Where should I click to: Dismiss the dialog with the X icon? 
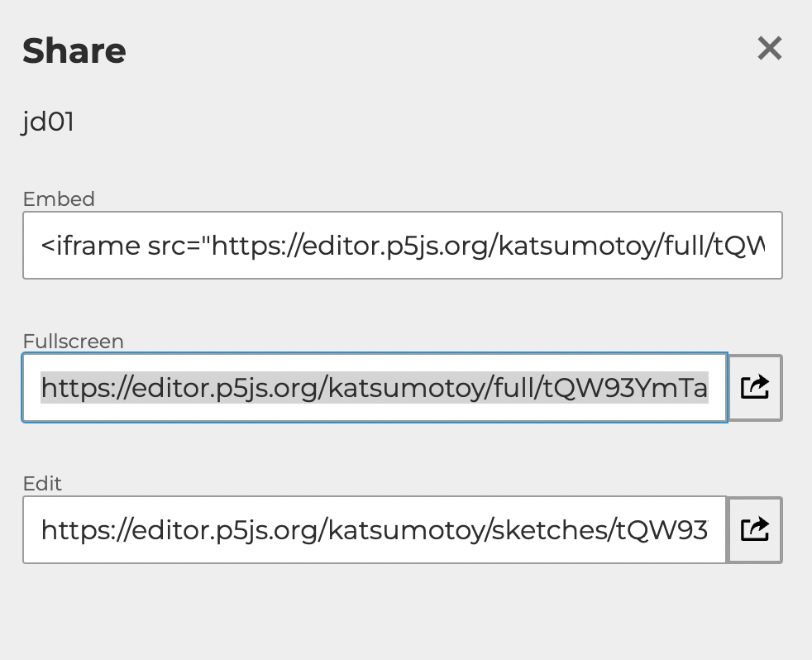(x=770, y=49)
